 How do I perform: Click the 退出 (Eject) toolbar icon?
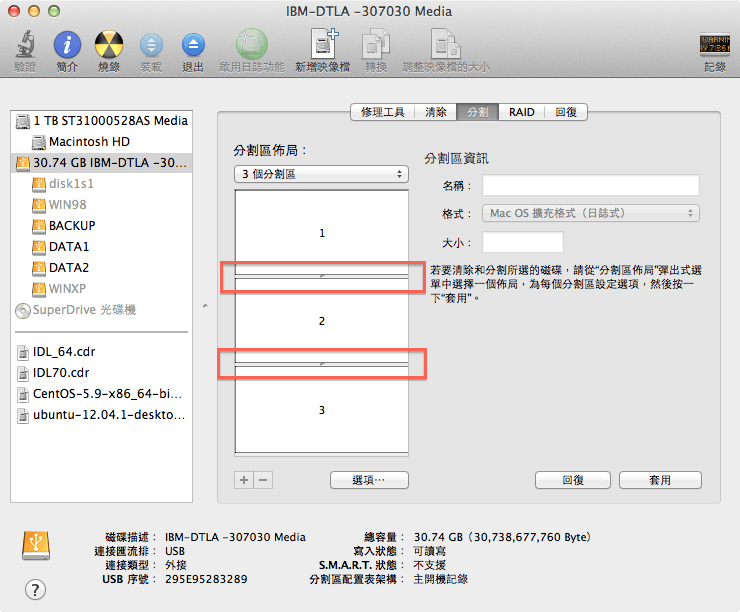point(193,45)
